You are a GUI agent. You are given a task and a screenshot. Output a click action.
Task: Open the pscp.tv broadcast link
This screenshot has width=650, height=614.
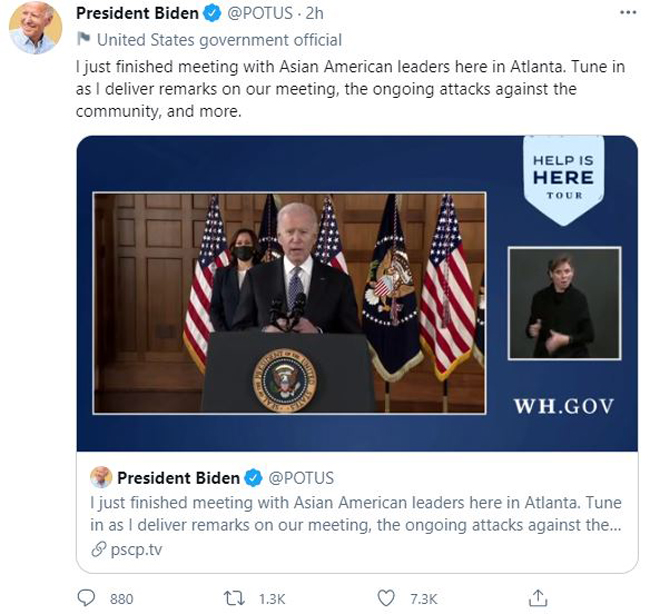coord(136,550)
